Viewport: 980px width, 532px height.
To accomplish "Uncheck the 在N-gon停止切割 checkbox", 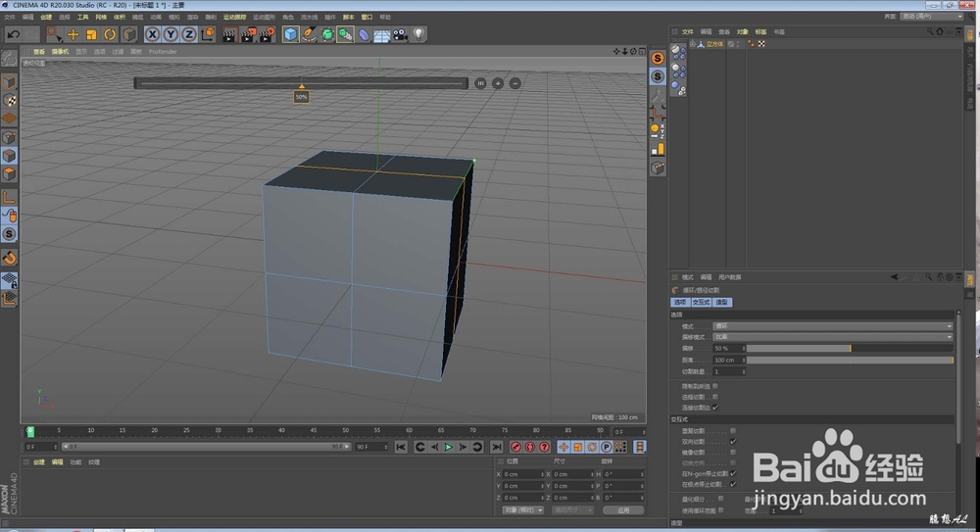I will [x=733, y=473].
